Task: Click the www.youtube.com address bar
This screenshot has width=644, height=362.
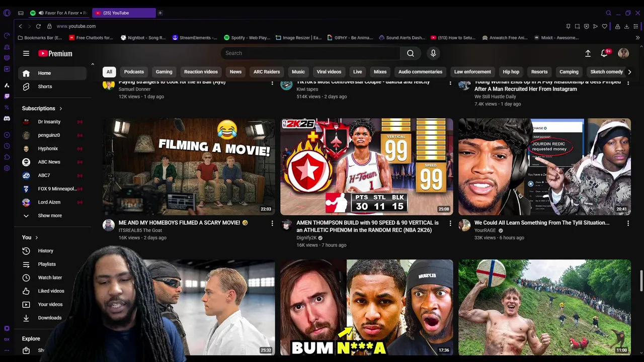Action: 76,26
